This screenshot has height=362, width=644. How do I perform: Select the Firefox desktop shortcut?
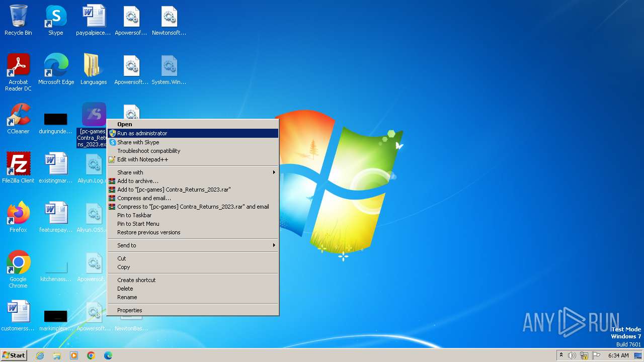tap(18, 217)
